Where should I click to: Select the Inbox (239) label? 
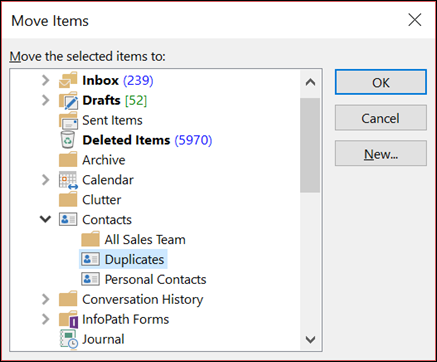tap(118, 80)
